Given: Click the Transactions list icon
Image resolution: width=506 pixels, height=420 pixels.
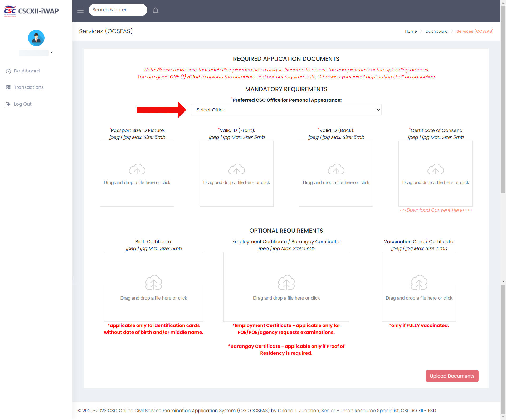Looking at the screenshot, I should (8, 87).
